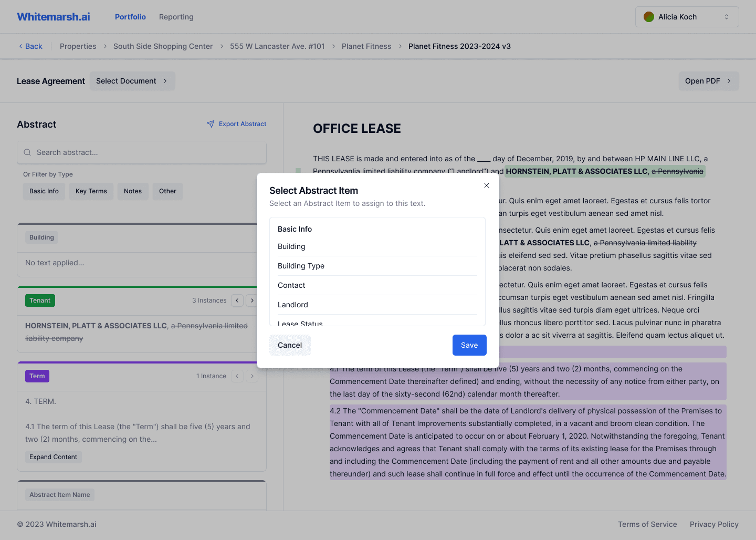Click the search magnifier icon in abstract search
Viewport: 756px width, 540px height.
point(27,152)
